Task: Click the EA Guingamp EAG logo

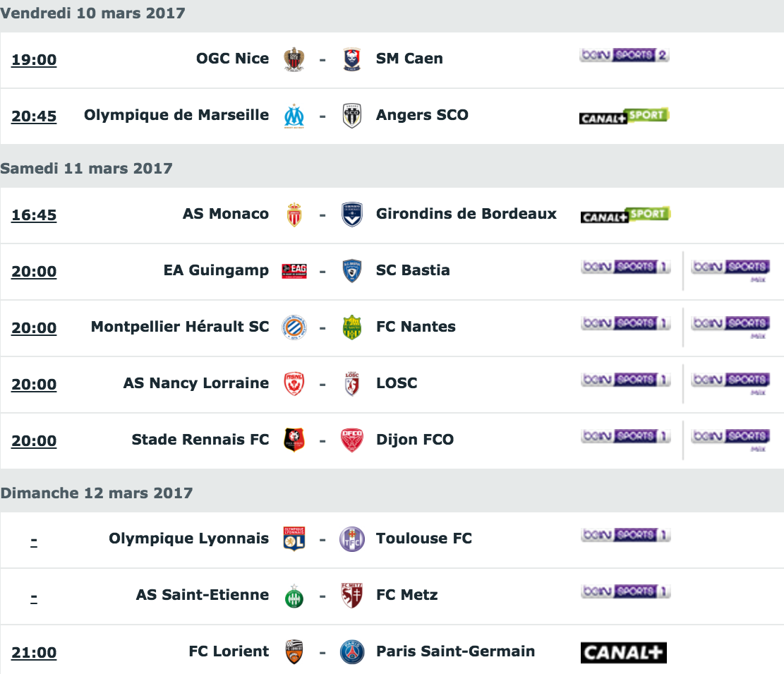Action: [294, 271]
